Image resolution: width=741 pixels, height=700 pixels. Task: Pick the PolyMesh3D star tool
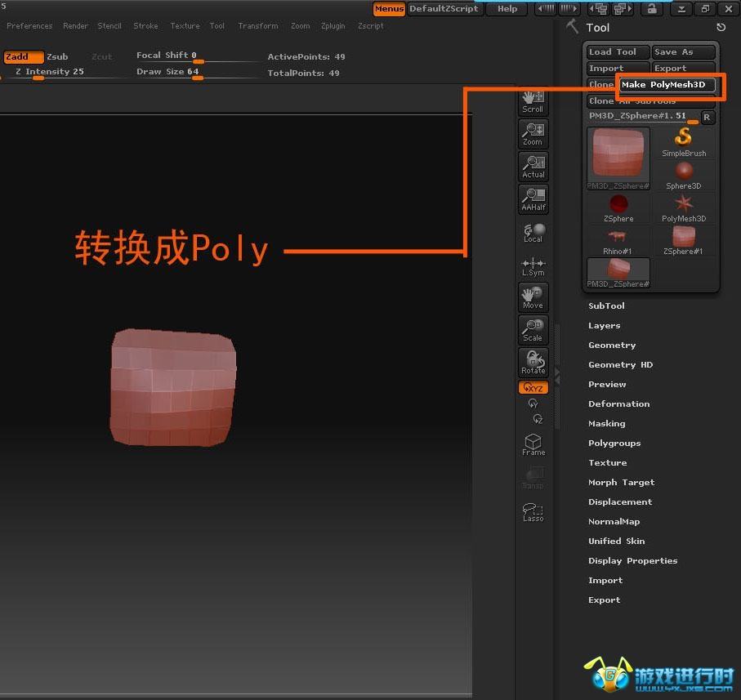tap(683, 207)
